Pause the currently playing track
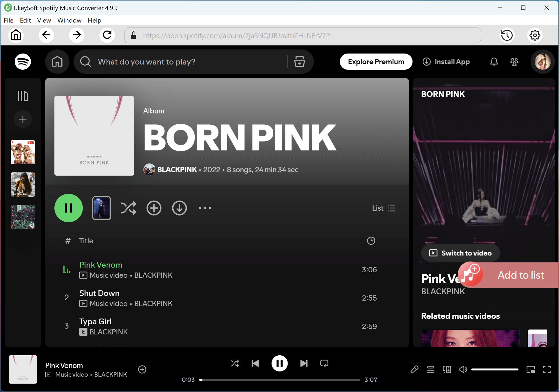The image size is (559, 392). [x=280, y=364]
